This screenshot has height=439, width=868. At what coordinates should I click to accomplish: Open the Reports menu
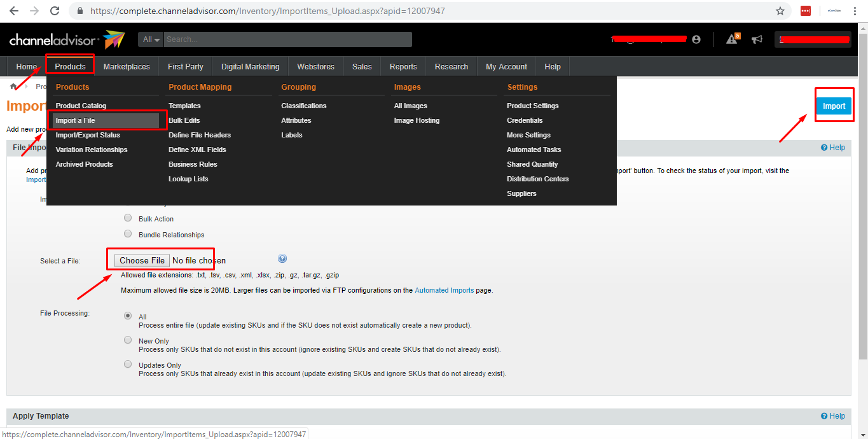point(403,67)
